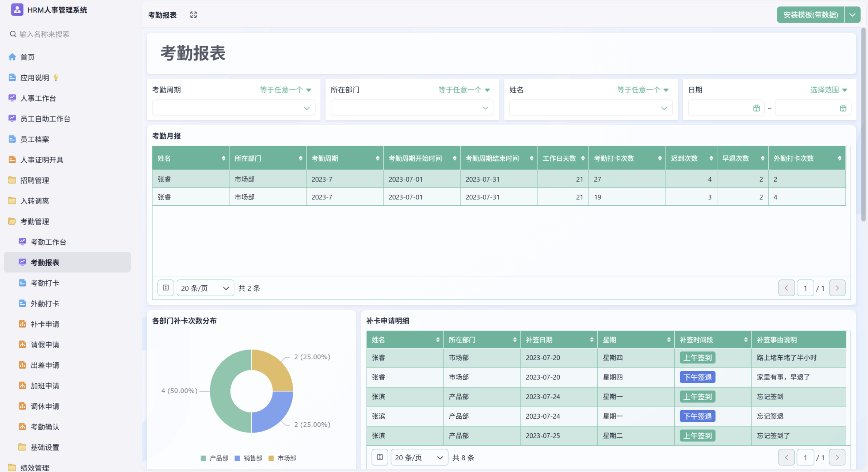Click the start date calendar icon
Image resolution: width=868 pixels, height=472 pixels.
coord(756,108)
